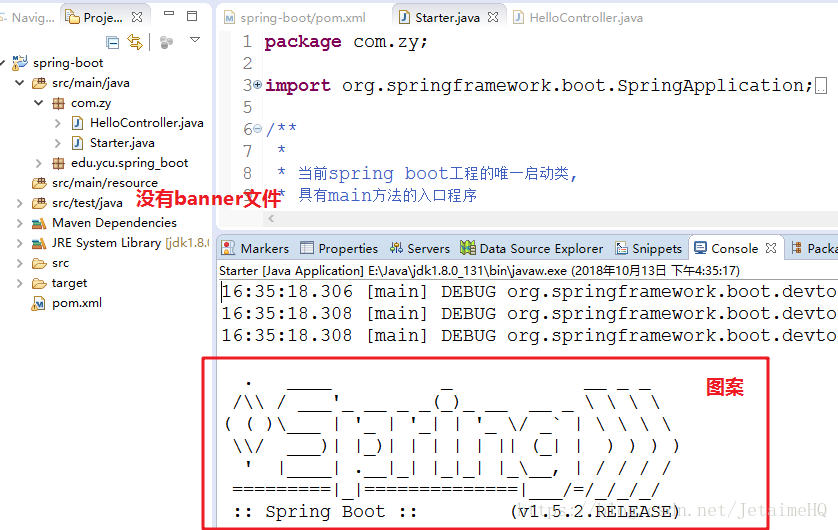
Task: Select spring-boot project icon
Action: click(20, 63)
